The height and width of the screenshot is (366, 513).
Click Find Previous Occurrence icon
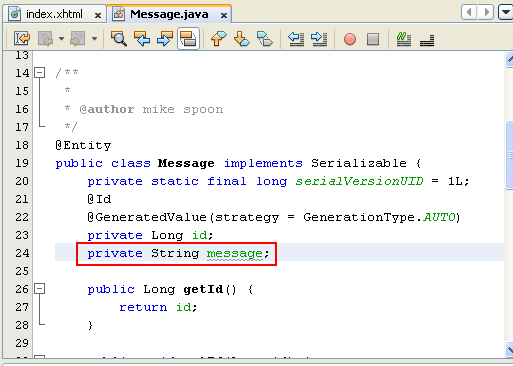click(142, 39)
